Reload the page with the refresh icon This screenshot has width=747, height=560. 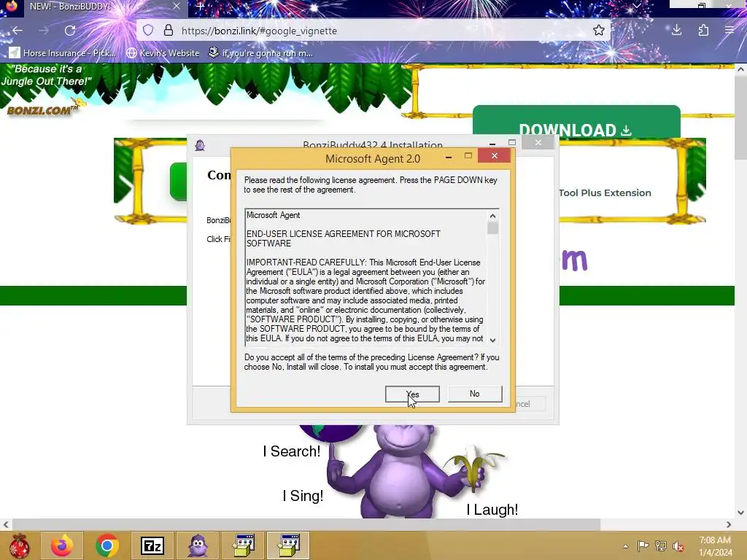tap(70, 31)
